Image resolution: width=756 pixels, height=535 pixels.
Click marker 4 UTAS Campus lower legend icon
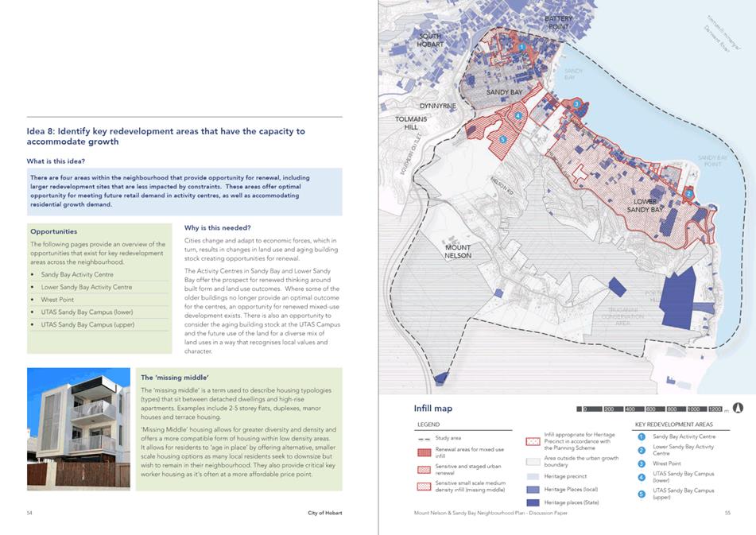(x=642, y=477)
